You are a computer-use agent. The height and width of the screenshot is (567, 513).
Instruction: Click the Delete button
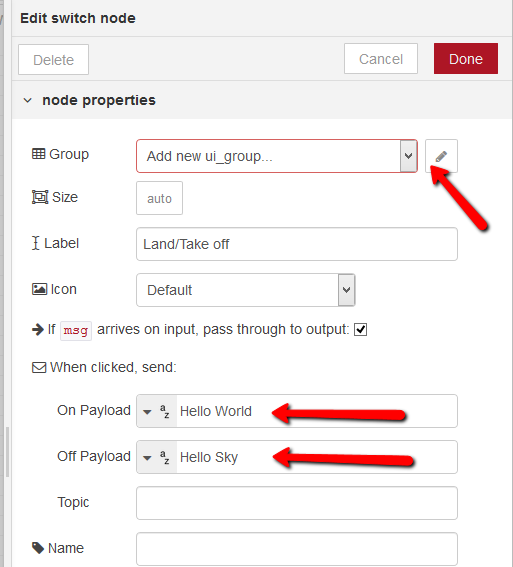tap(54, 60)
